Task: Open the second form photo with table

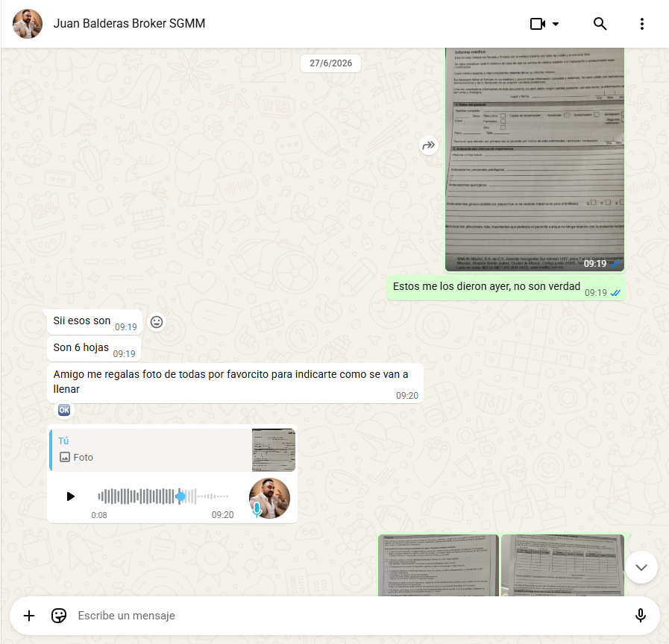Action: 563,565
